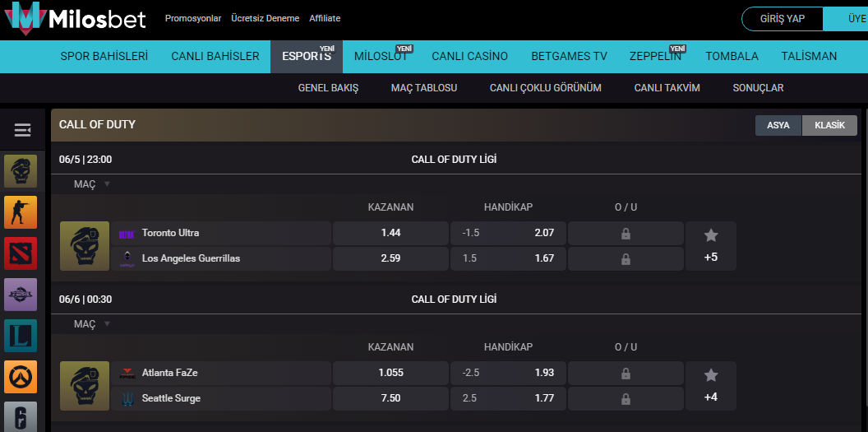Image resolution: width=868 pixels, height=432 pixels.
Task: Click Atlanta FaZe team logo
Action: (x=127, y=374)
